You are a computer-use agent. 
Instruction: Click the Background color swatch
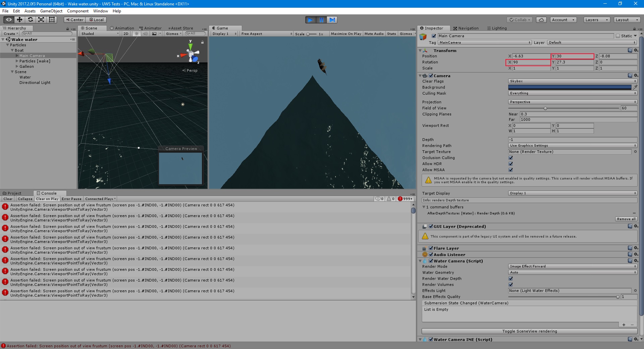(569, 87)
